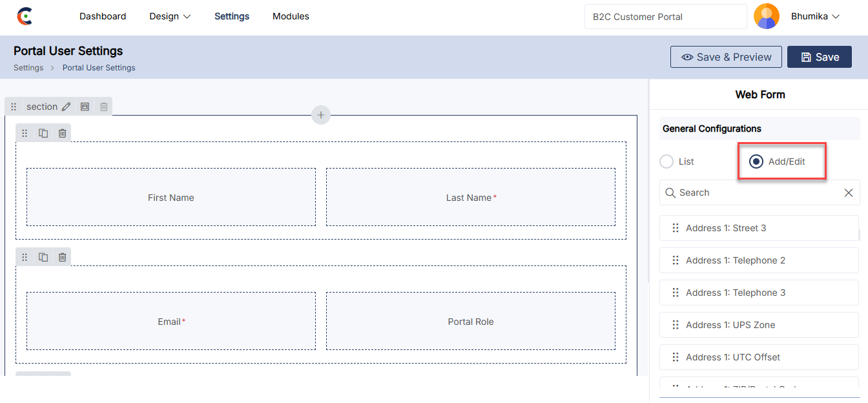
Task: Open the Modules menu item
Action: pos(291,16)
